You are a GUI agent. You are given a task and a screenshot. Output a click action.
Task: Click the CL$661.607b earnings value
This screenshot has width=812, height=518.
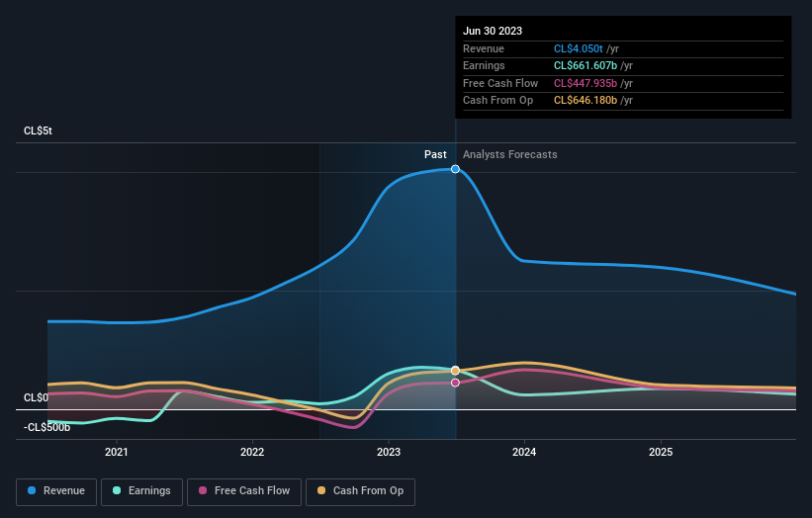tap(586, 65)
